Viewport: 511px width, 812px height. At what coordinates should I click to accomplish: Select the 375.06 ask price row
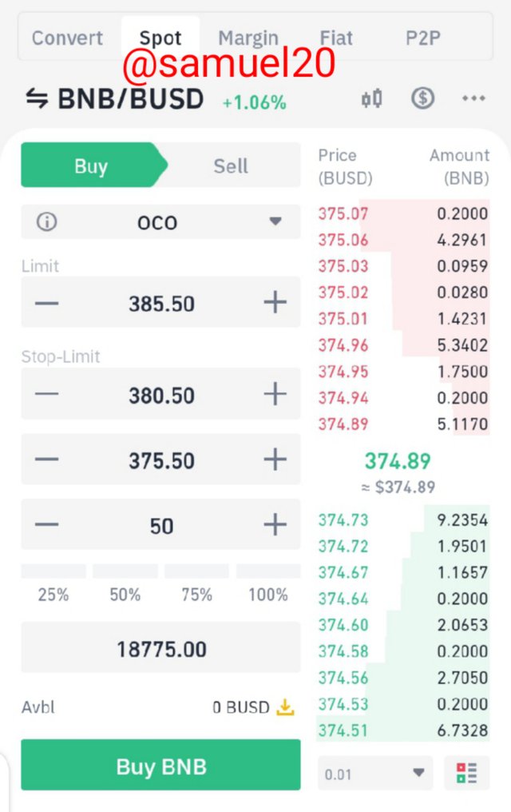click(403, 240)
